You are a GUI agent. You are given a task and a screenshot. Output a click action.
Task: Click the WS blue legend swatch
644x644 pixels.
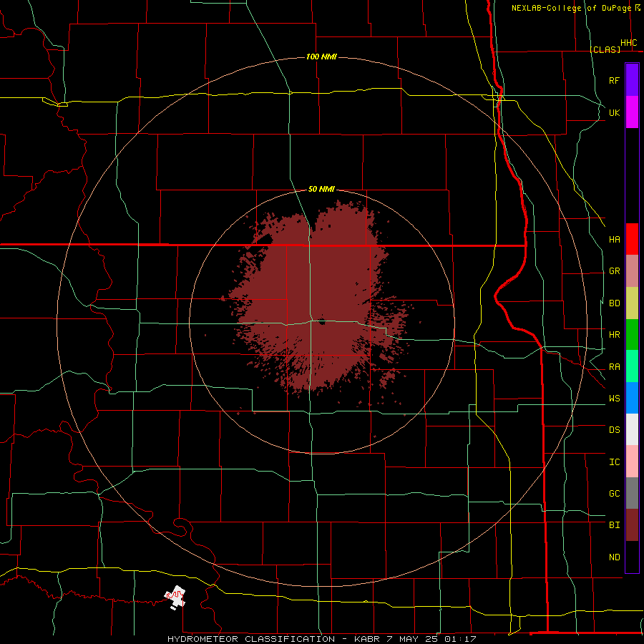632,398
